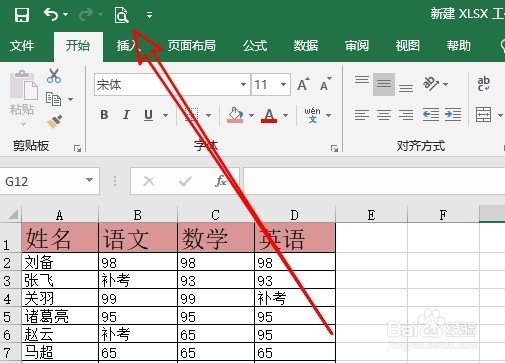Click the Orientation text angle icon
This screenshot has height=363, width=505.
pyautogui.click(x=431, y=84)
